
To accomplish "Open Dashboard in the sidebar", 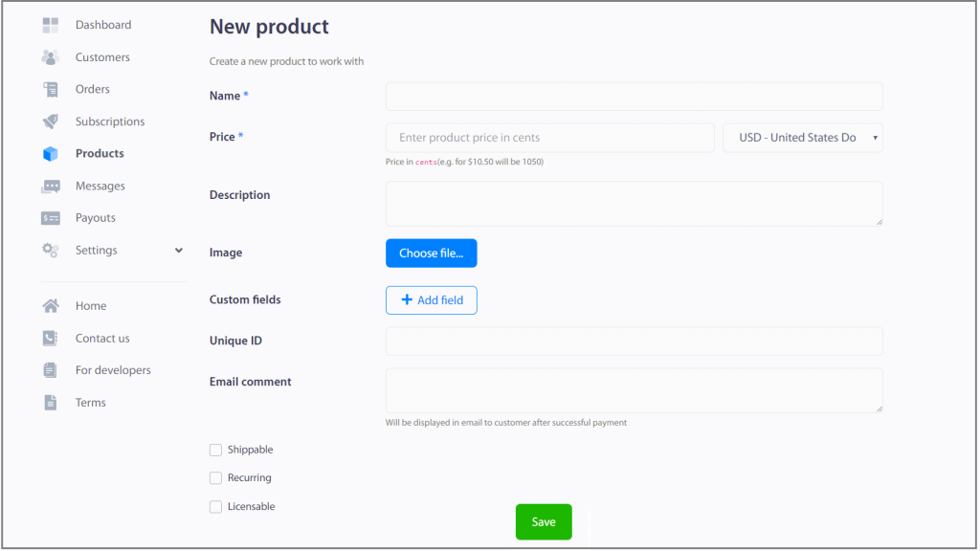I will (x=103, y=25).
